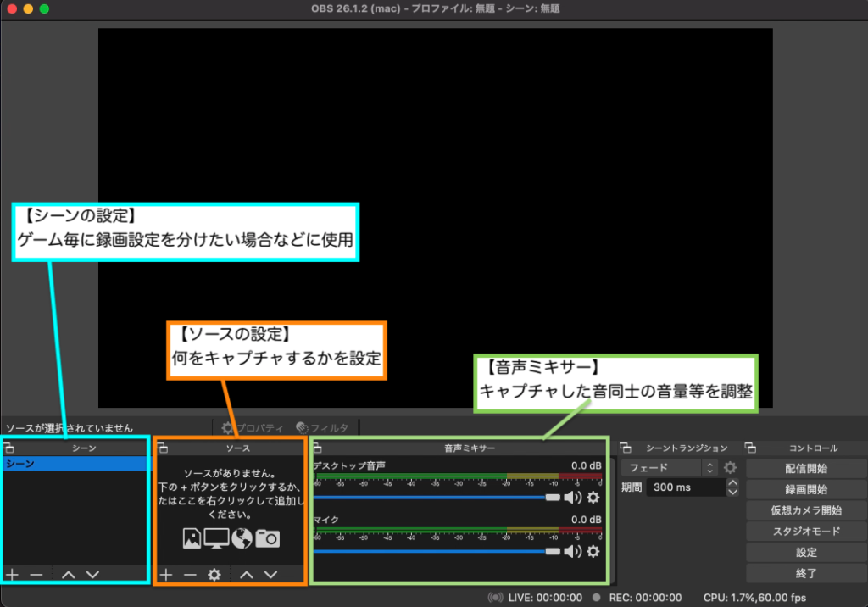Screen dimensions: 868x607
Task: Move source down with the down arrow
Action: tap(270, 574)
